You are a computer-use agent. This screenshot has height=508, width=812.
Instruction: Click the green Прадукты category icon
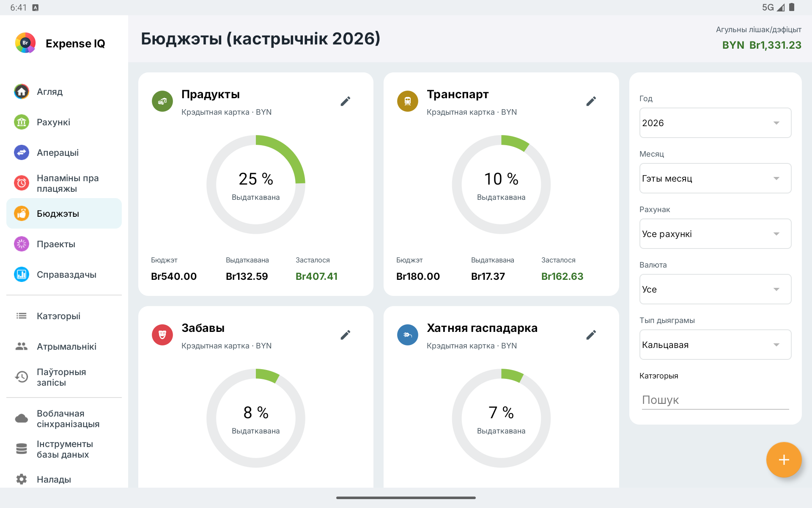(162, 101)
